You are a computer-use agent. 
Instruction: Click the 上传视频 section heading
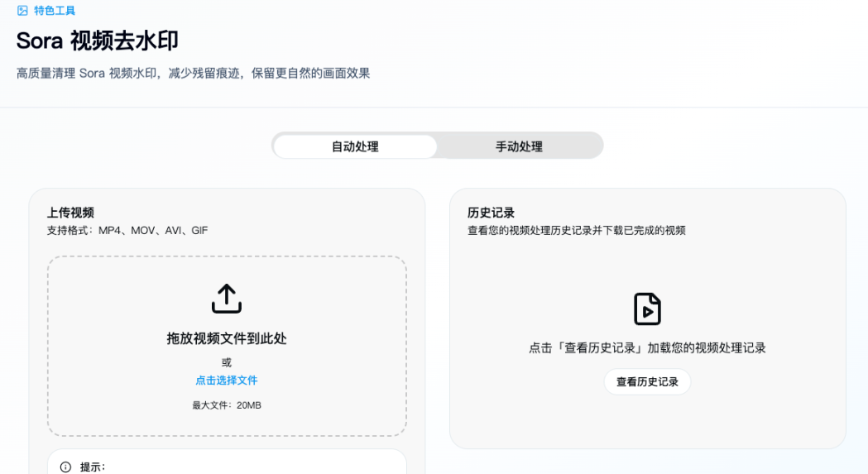[70, 213]
